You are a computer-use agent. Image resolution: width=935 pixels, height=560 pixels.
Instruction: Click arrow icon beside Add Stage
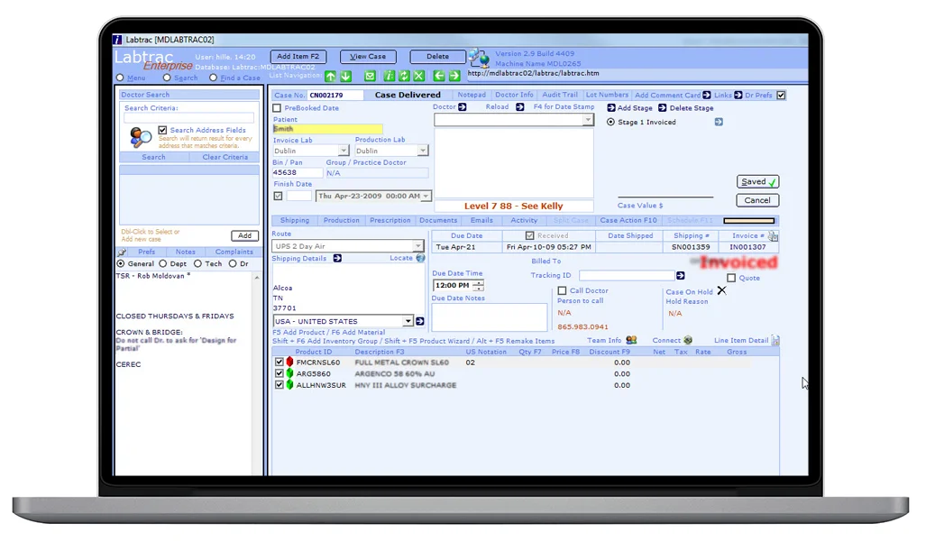tap(611, 108)
